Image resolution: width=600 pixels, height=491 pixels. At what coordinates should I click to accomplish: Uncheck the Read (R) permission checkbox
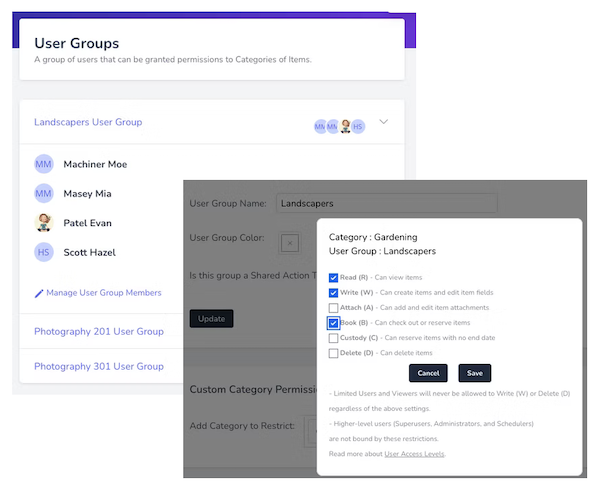334,277
